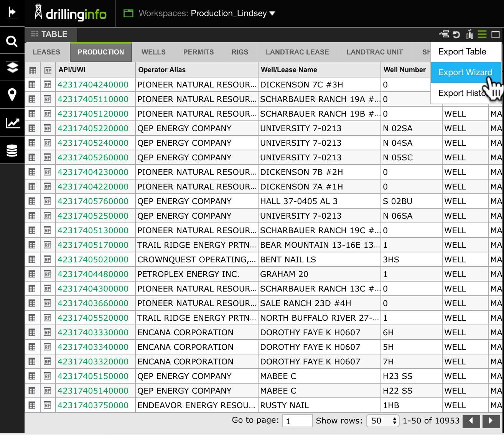This screenshot has height=435, width=504.
Task: Click the TABLE grid icon
Action: click(x=34, y=34)
